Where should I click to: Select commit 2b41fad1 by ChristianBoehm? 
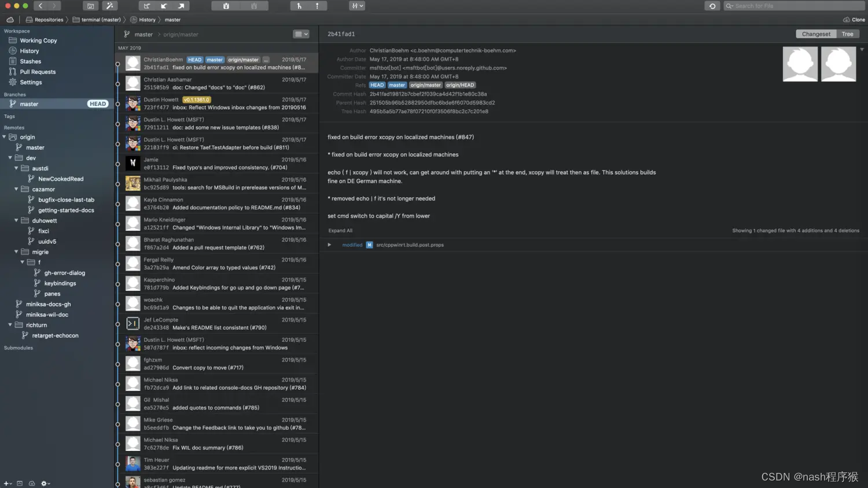[x=217, y=63]
